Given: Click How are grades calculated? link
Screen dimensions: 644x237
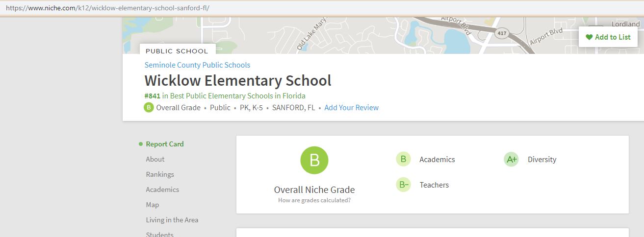Looking at the screenshot, I should pos(314,200).
